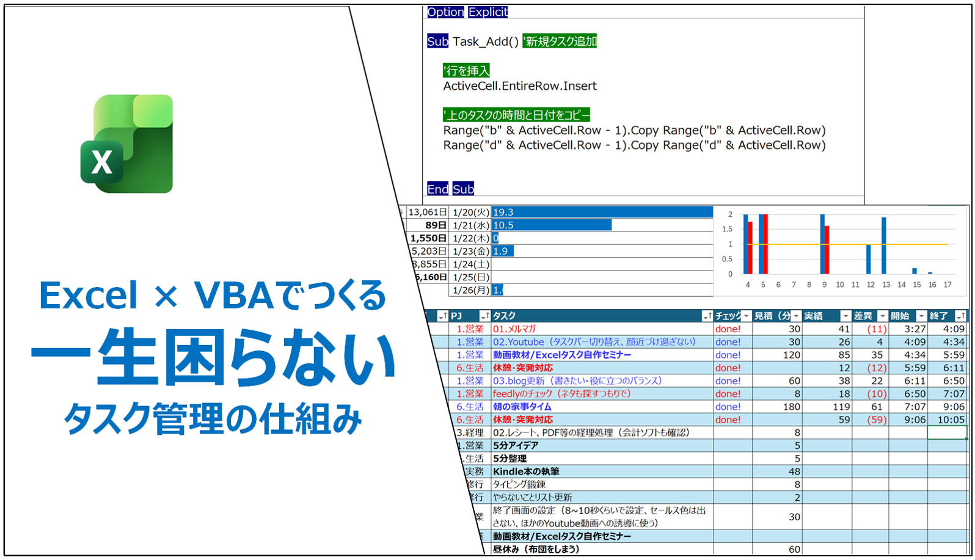Viewport: 975px width, 560px height.
Task: Open the 見積 column filter dropdown
Action: point(796,316)
